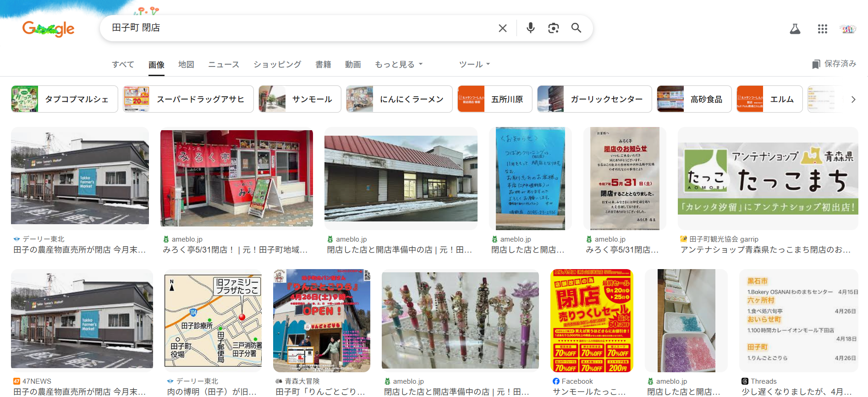Open 閉店のお知らせ 5月31日 notice image
The image size is (868, 397).
click(x=625, y=178)
